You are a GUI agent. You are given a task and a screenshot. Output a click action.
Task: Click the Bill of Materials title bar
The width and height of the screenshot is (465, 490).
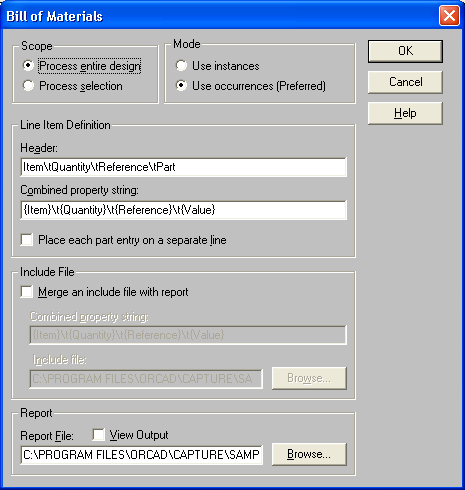point(220,16)
